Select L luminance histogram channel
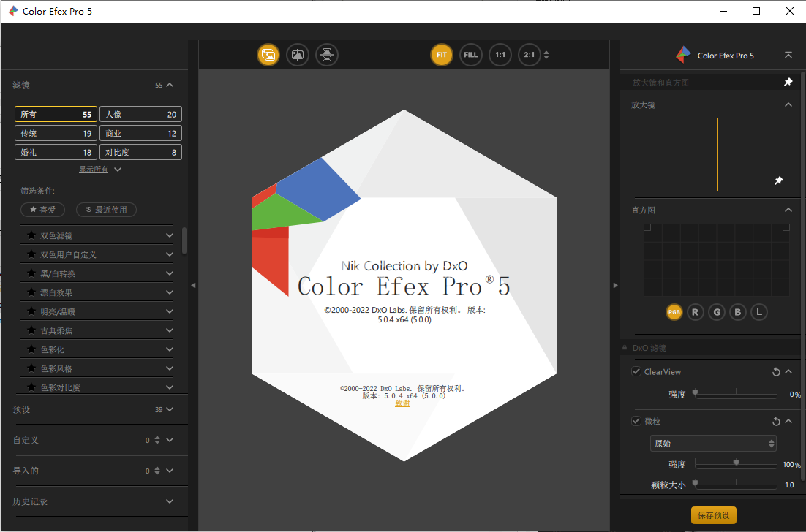 pyautogui.click(x=759, y=312)
